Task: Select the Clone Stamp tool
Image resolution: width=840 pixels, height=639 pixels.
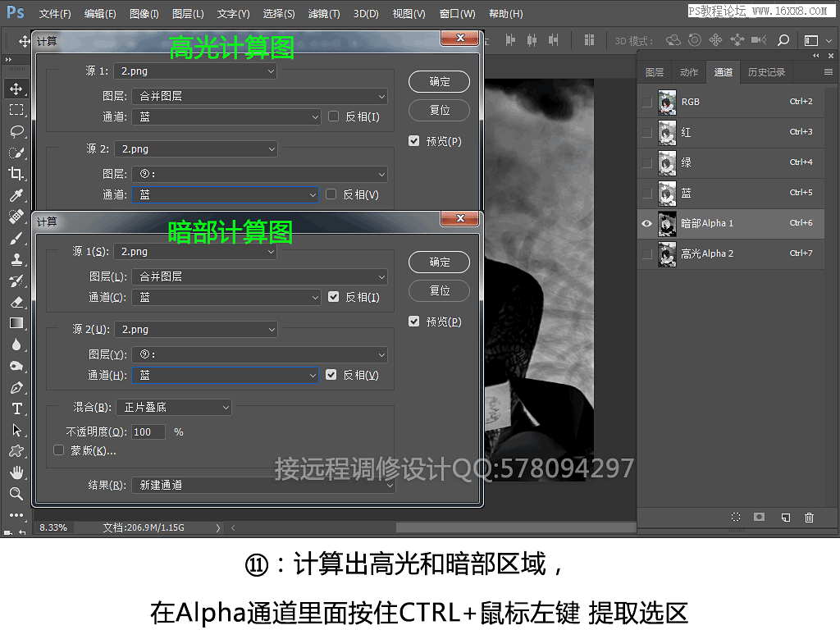Action: click(x=16, y=259)
